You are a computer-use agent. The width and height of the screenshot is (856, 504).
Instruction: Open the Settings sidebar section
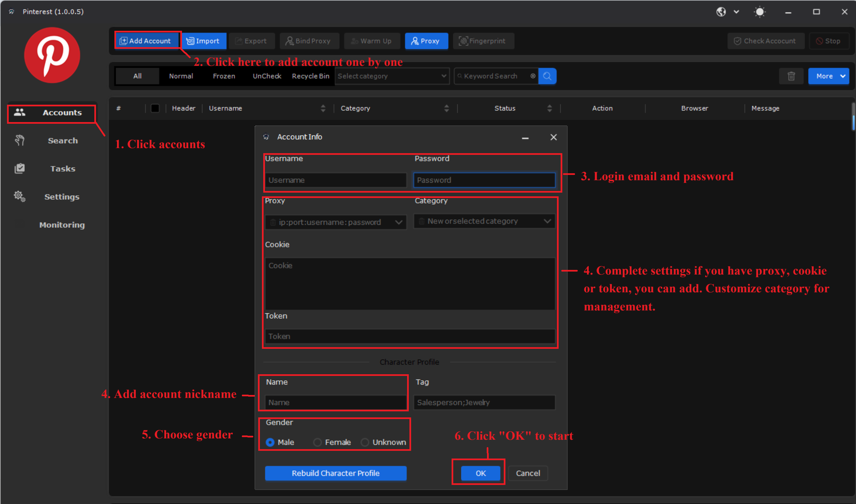(52, 197)
